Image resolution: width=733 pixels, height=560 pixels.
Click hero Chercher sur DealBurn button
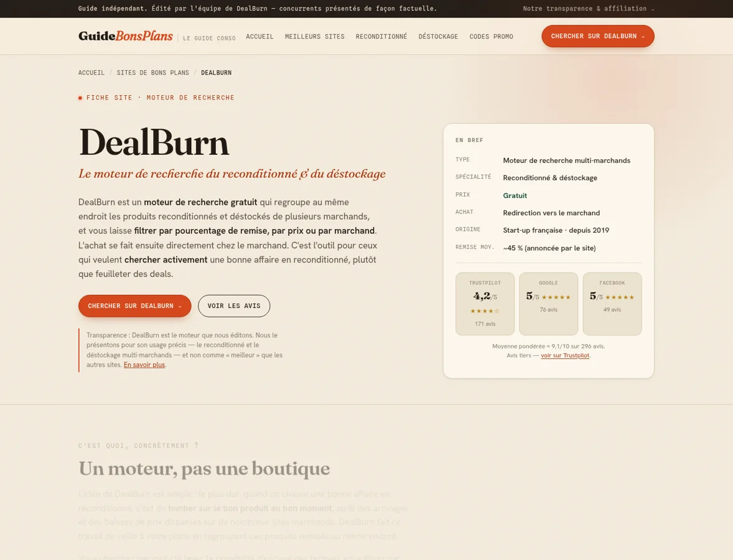click(134, 306)
